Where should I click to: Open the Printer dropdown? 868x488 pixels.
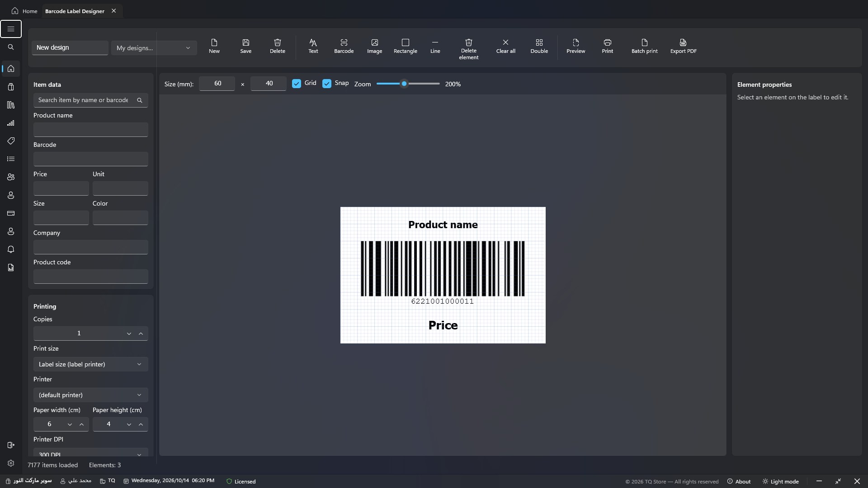(x=90, y=395)
